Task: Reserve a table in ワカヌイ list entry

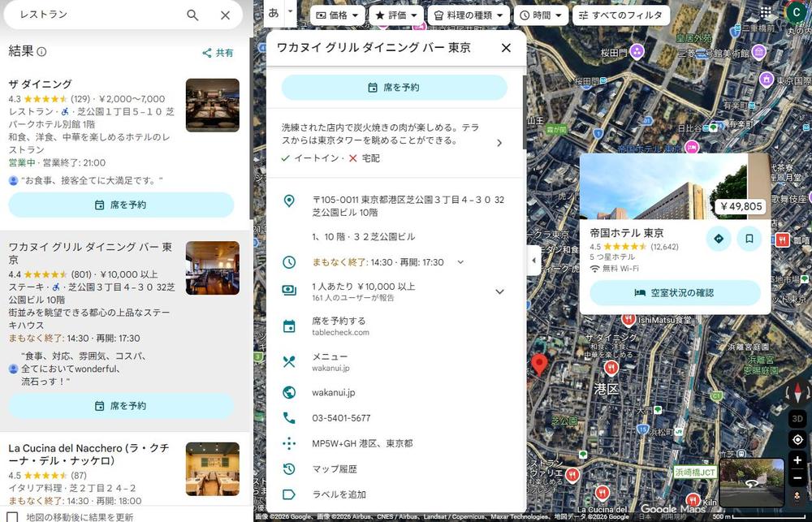Action: click(x=121, y=406)
